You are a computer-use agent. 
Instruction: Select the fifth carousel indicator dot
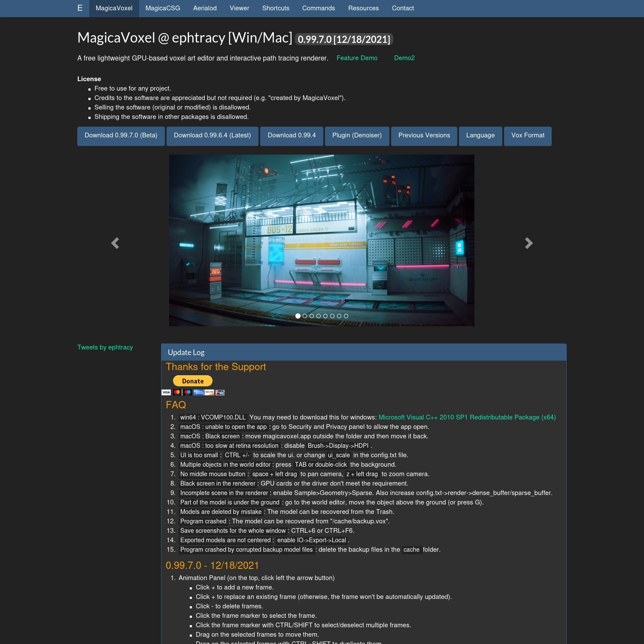pos(325,316)
